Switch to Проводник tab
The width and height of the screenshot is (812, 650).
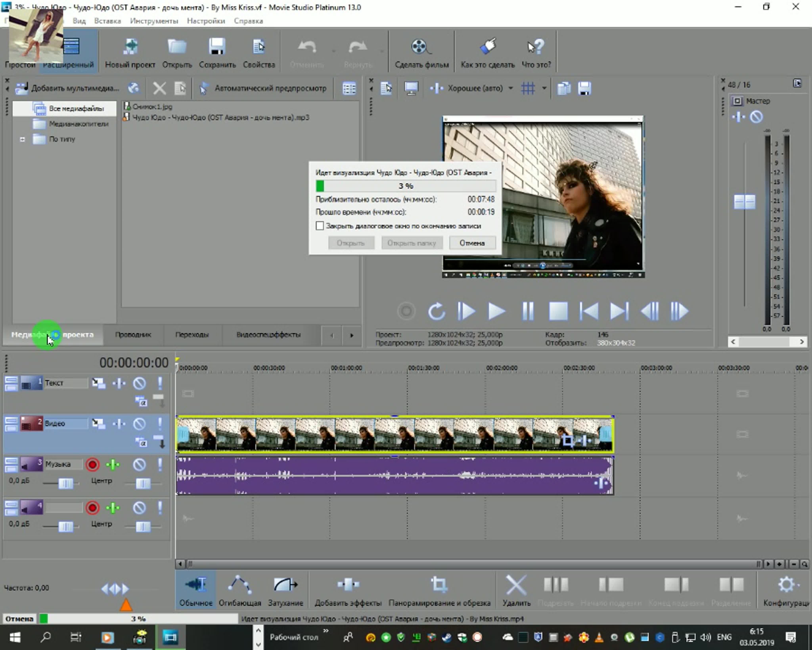pos(133,335)
